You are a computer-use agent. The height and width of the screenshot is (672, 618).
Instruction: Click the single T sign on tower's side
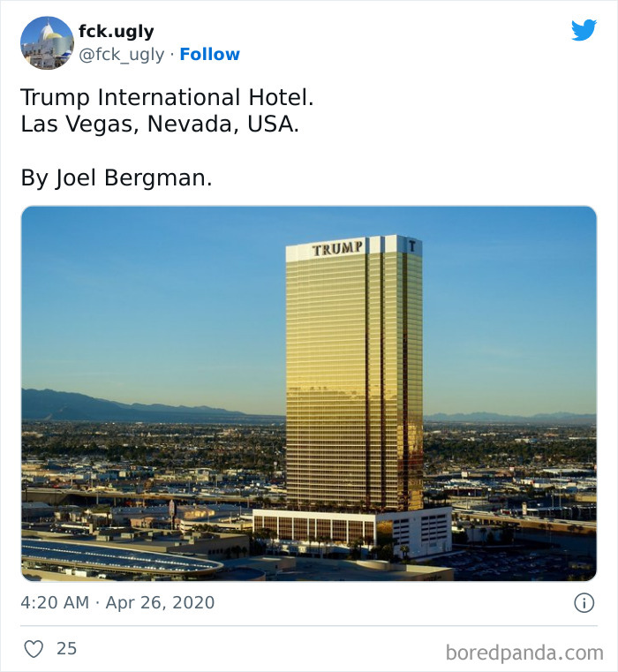point(411,246)
